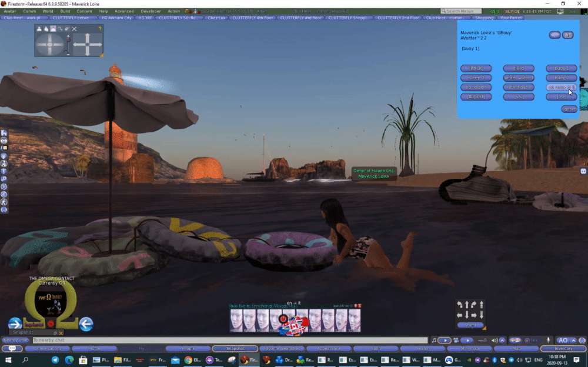Image resolution: width=588 pixels, height=367 pixels.
Task: Open the Build menu in the menu bar
Action: coord(65,11)
